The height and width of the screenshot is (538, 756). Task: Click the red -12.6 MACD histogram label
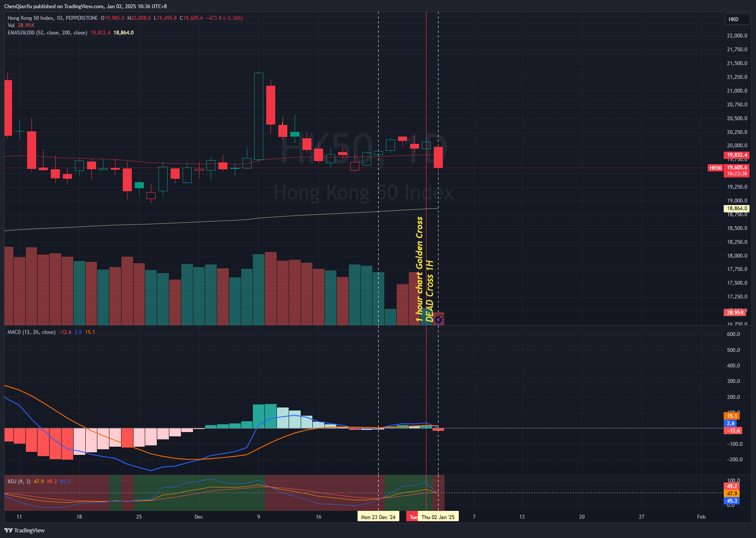click(733, 431)
